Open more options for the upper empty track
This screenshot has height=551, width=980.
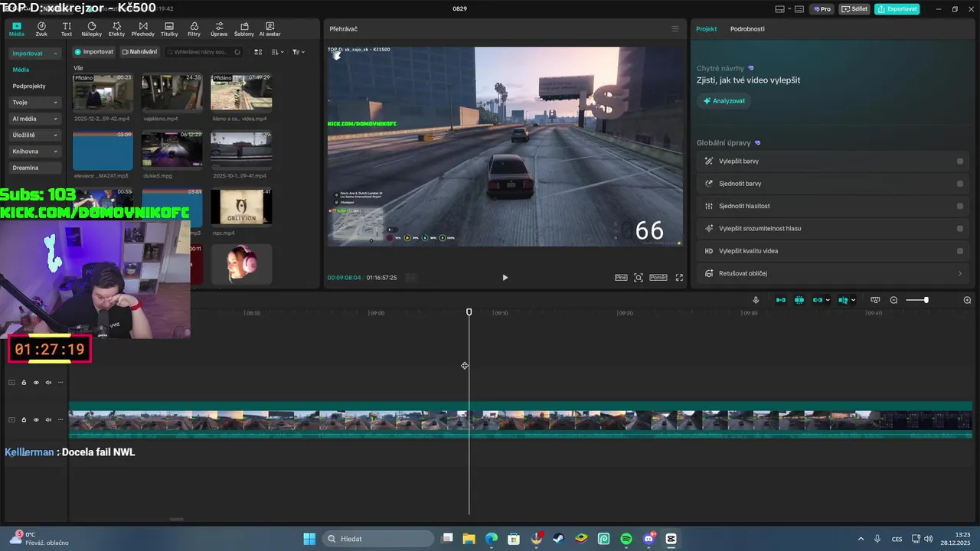(x=60, y=383)
